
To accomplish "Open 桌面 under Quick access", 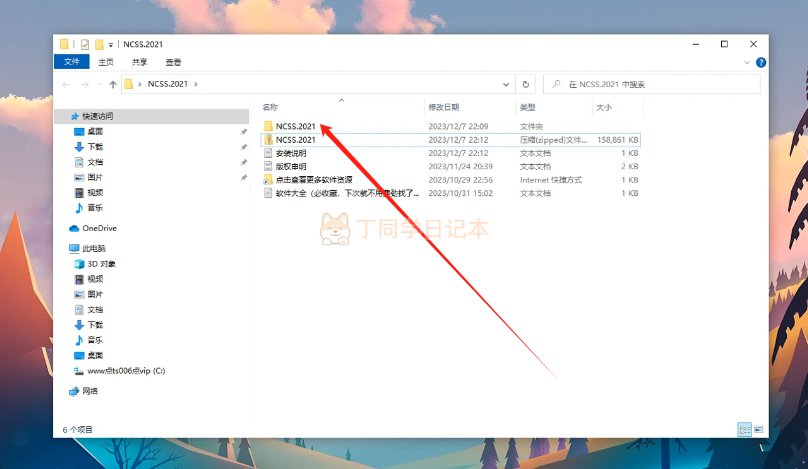I will [95, 131].
